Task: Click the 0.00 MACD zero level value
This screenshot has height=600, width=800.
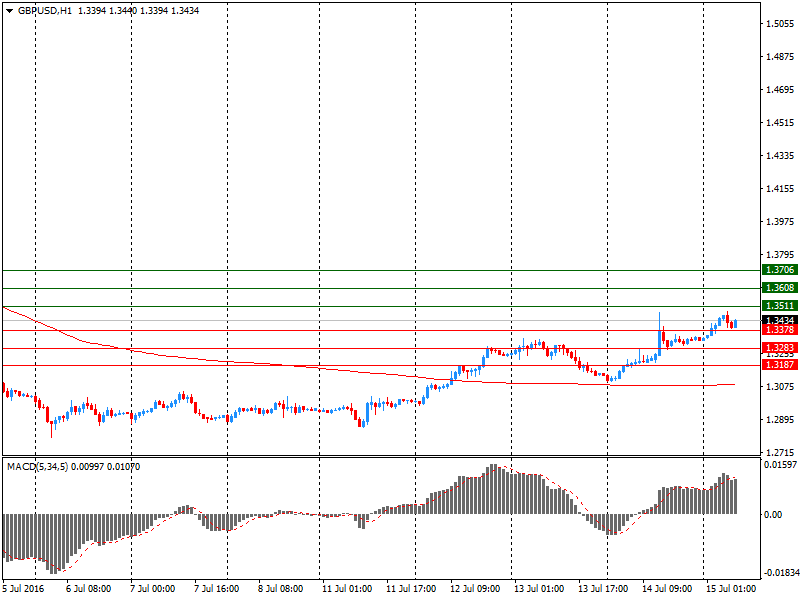Action: coord(773,514)
